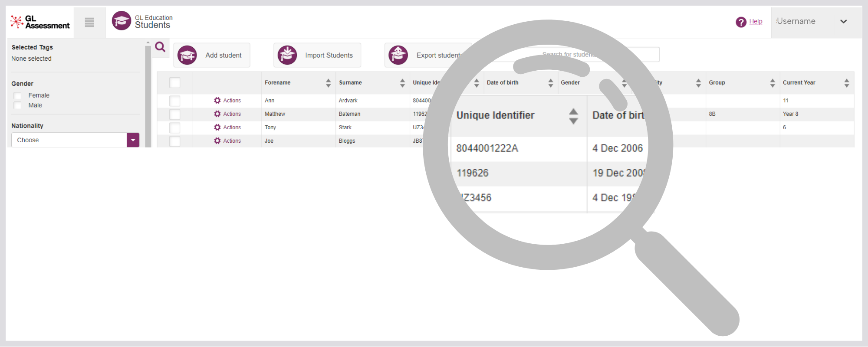
Task: Click the Add student cap icon
Action: 187,55
